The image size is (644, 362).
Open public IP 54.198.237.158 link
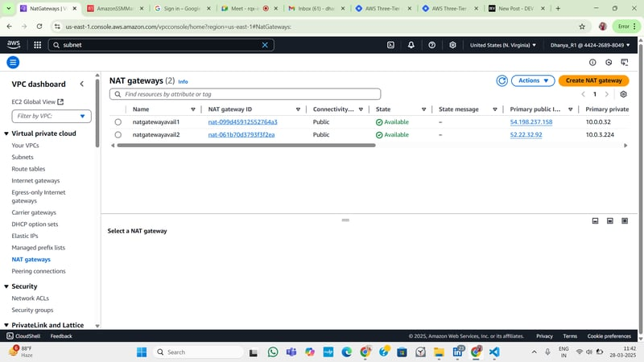531,122
